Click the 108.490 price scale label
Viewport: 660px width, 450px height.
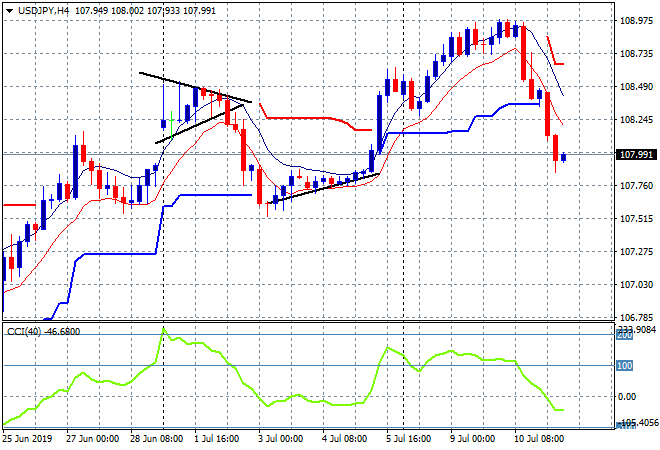tap(636, 87)
